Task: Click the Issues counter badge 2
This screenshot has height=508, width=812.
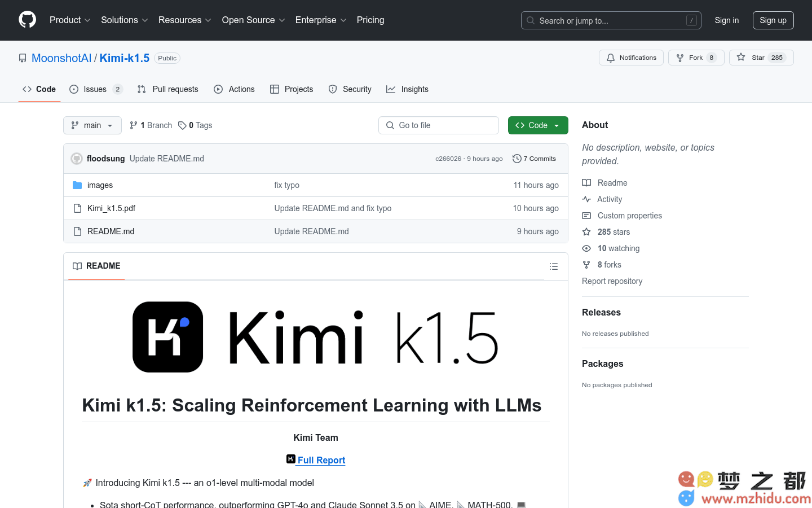Action: pyautogui.click(x=117, y=89)
